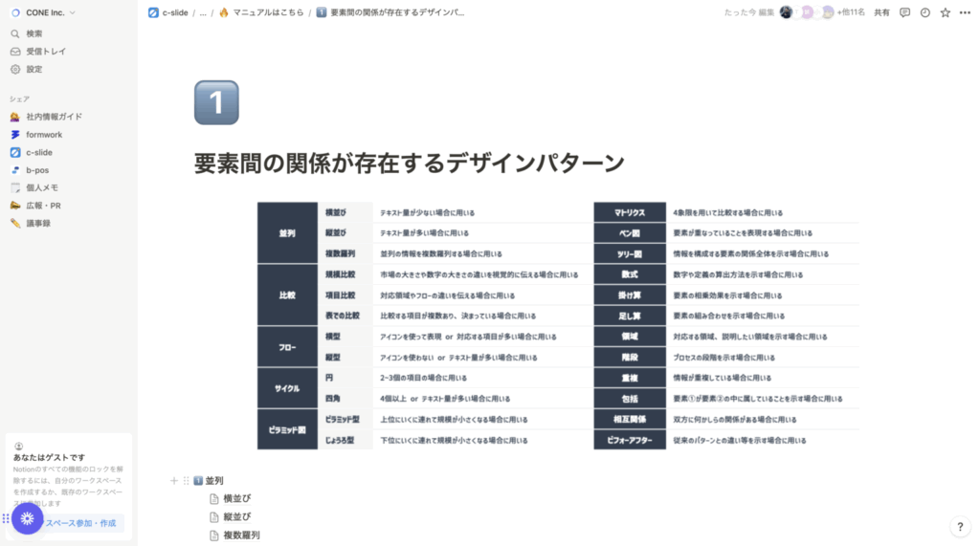Select c-slide in the sidebar
Image resolution: width=980 pixels, height=546 pixels.
tap(39, 152)
